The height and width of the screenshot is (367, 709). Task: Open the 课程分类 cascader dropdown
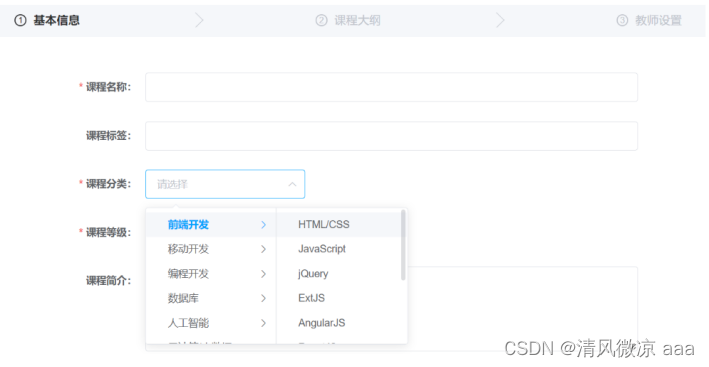[x=225, y=184]
